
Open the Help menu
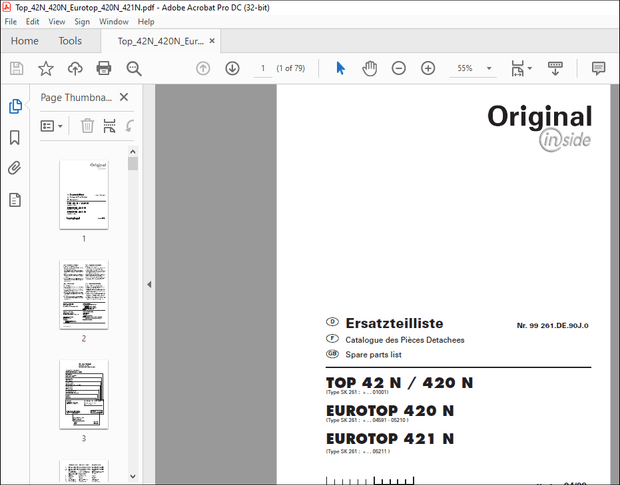[x=146, y=22]
